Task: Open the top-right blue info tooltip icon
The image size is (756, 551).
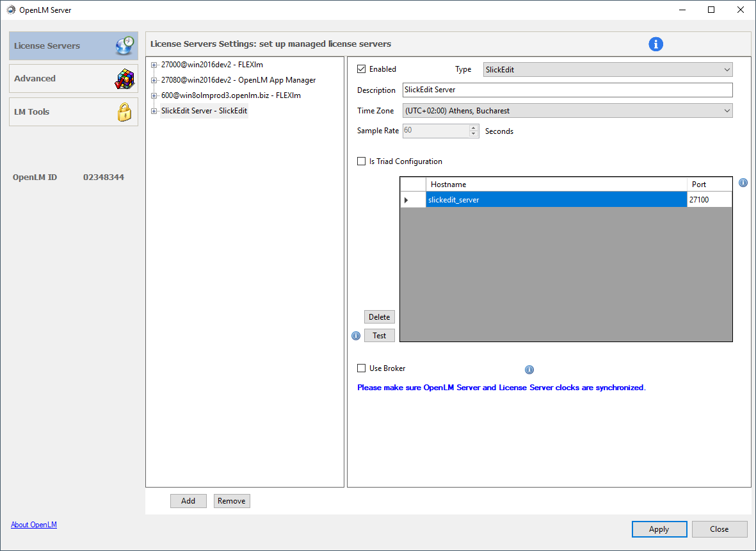Action: coord(655,44)
